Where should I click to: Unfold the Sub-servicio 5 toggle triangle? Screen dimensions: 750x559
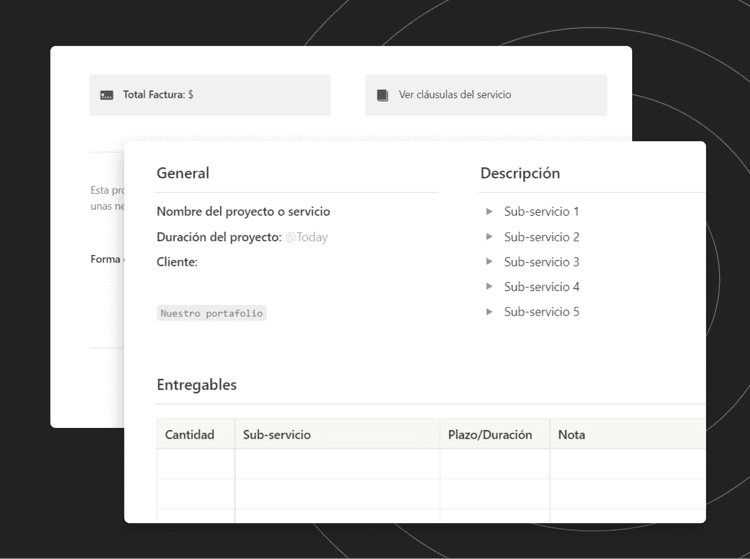[489, 312]
